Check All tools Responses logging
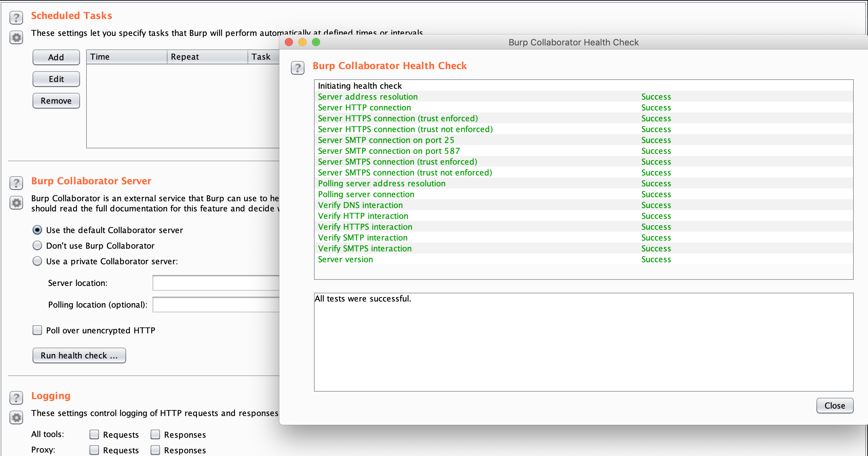The width and height of the screenshot is (868, 456). click(155, 434)
